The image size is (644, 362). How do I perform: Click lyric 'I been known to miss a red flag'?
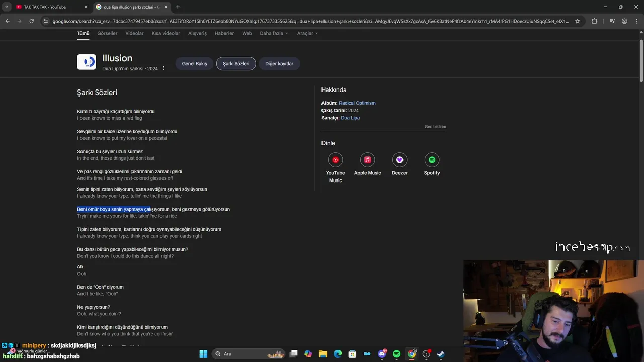point(110,118)
